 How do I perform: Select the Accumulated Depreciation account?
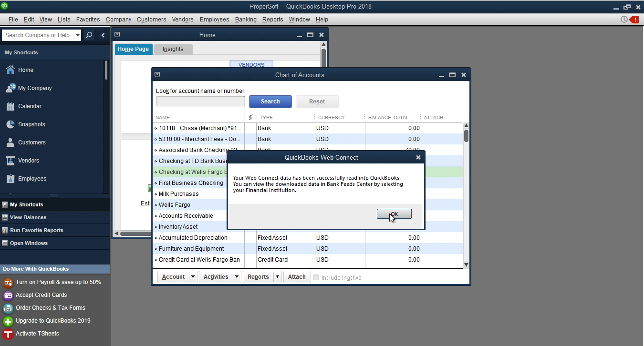tap(308, 238)
